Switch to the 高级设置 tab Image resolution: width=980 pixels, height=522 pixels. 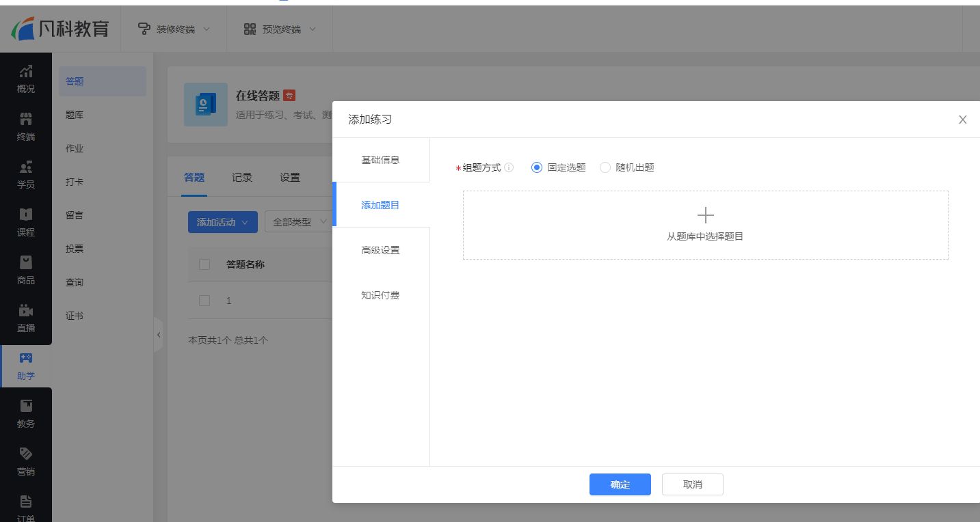[381, 250]
